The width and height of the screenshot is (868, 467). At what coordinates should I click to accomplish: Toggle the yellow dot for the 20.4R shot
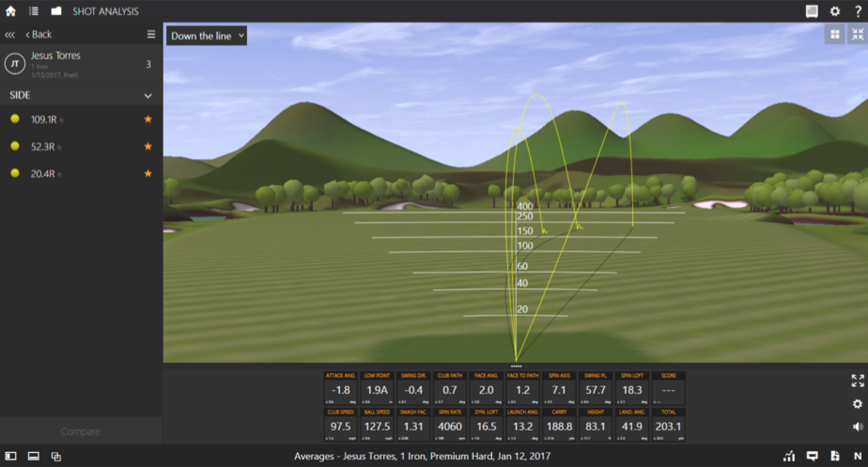tap(15, 173)
